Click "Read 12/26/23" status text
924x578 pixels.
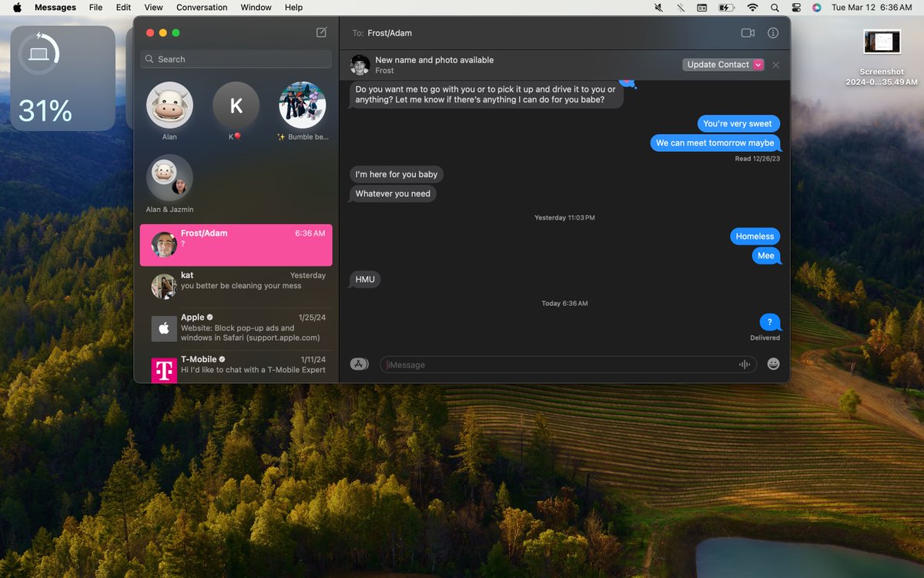pos(758,159)
